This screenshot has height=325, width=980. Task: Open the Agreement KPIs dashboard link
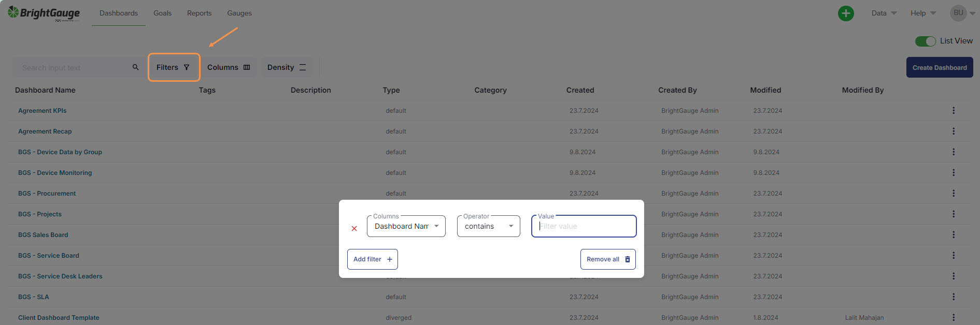coord(42,110)
